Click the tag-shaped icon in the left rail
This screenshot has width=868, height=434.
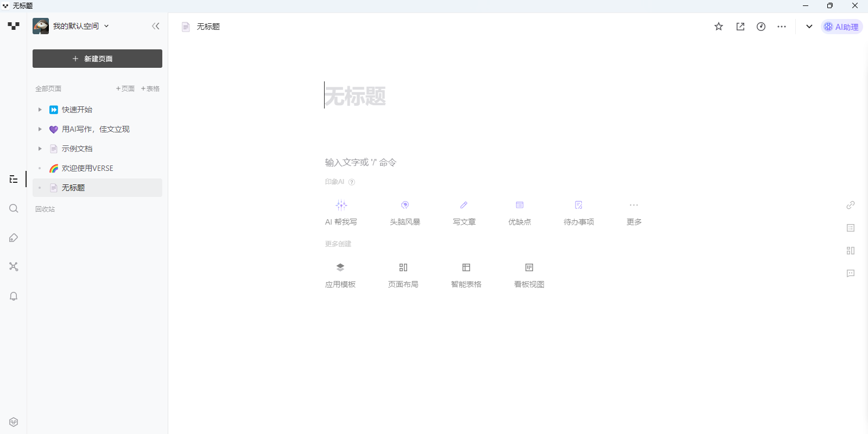(x=14, y=238)
